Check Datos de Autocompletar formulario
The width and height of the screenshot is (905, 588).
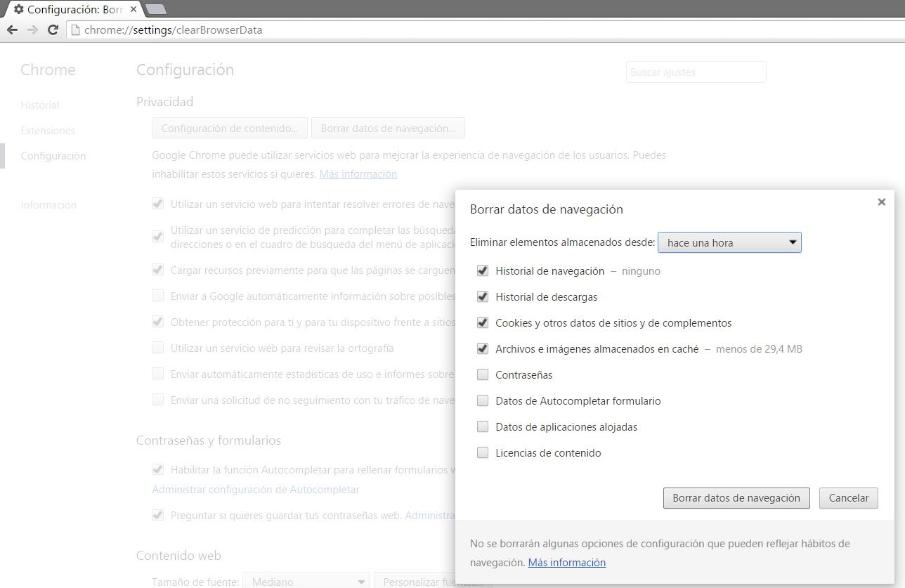click(x=482, y=400)
